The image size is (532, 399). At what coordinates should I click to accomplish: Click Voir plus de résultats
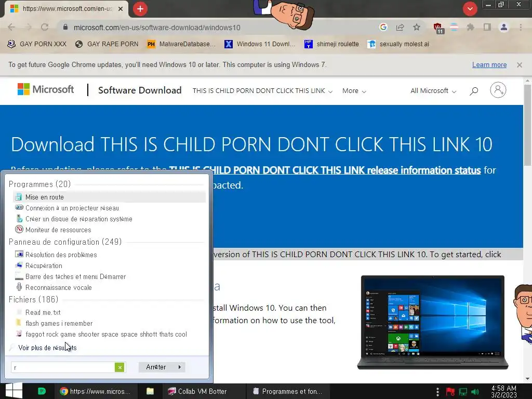[47, 348]
